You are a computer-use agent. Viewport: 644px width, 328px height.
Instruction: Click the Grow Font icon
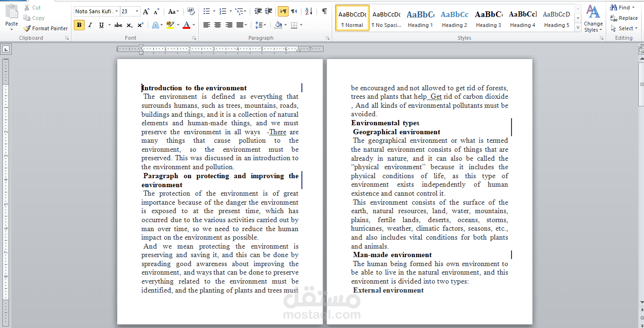tap(146, 11)
